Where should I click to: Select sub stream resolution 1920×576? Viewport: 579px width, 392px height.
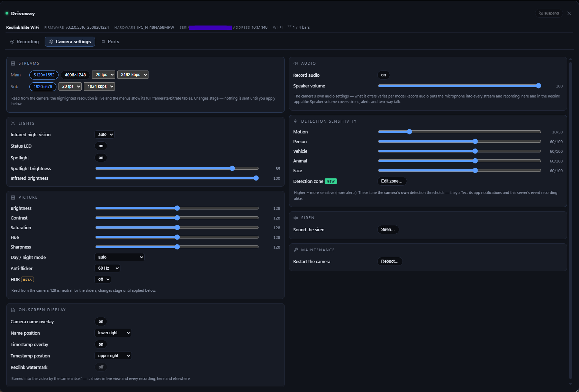coord(43,86)
